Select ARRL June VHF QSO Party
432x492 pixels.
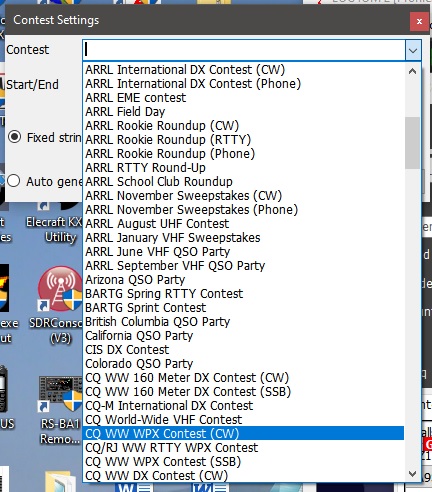tap(243, 252)
